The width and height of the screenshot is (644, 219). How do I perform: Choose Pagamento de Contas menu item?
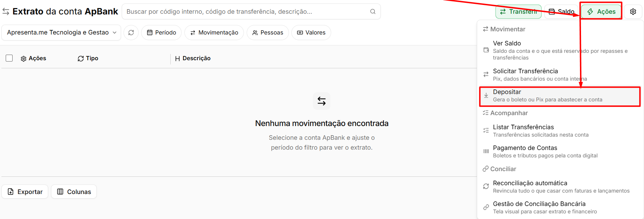(560, 151)
